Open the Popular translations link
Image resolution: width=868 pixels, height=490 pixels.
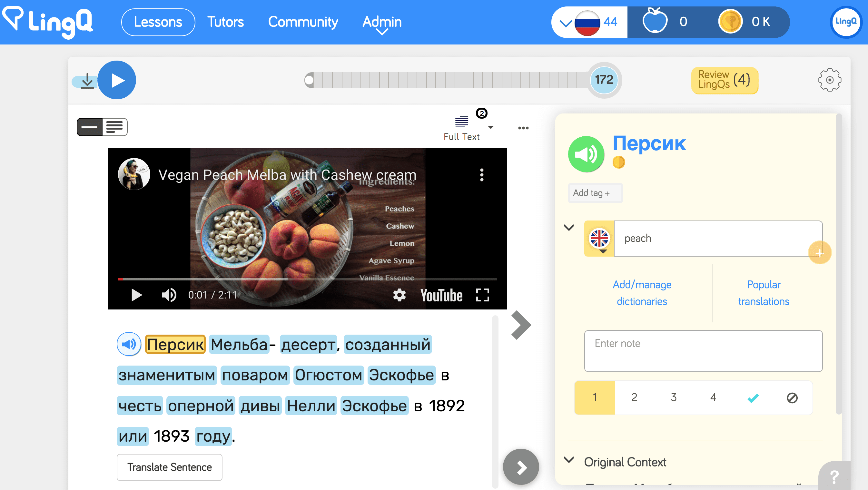click(763, 293)
